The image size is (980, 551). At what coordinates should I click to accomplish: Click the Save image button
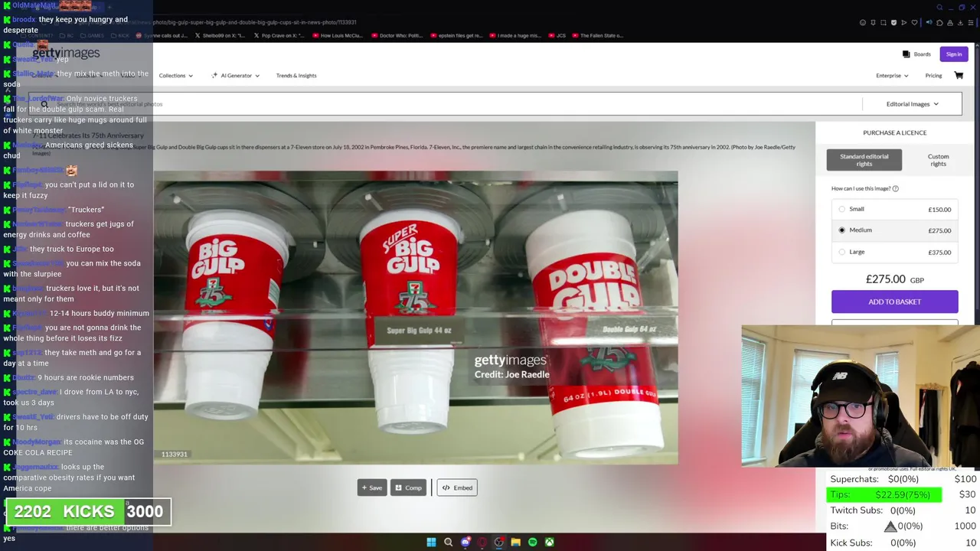click(372, 487)
